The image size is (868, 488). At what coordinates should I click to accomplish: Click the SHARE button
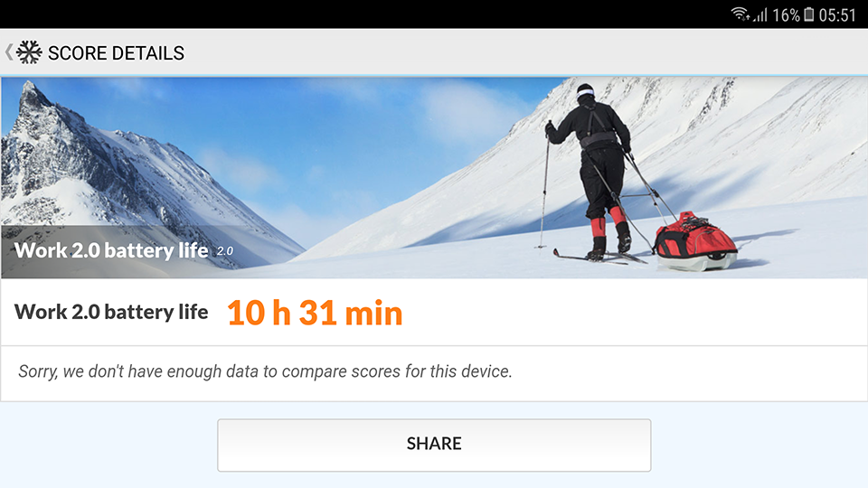pyautogui.click(x=434, y=445)
